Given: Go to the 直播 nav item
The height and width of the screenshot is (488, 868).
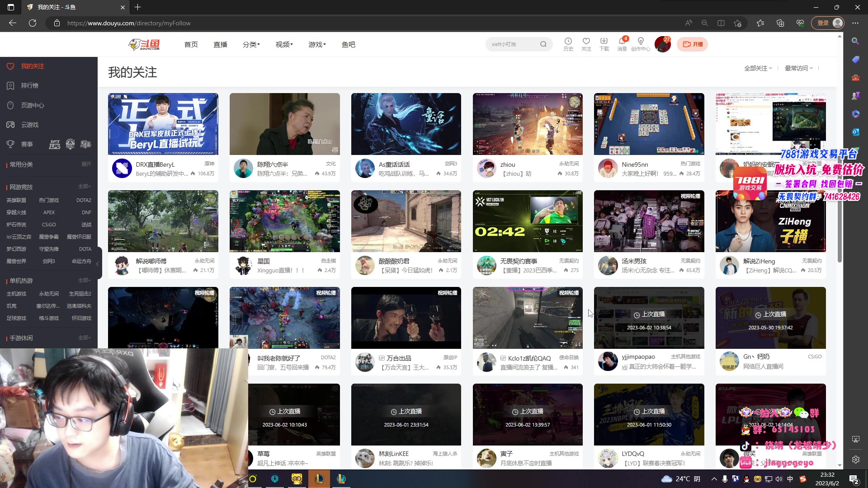Looking at the screenshot, I should [220, 44].
